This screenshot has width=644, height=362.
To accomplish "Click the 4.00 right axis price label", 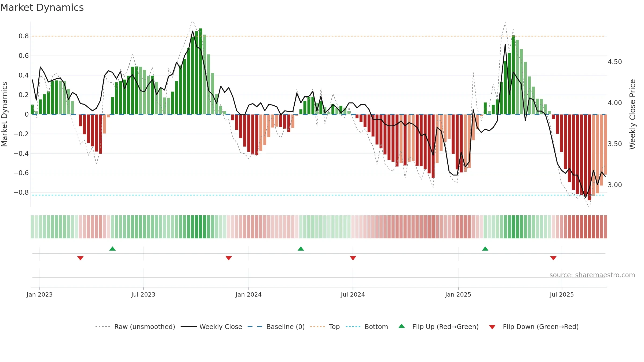I will coord(615,103).
